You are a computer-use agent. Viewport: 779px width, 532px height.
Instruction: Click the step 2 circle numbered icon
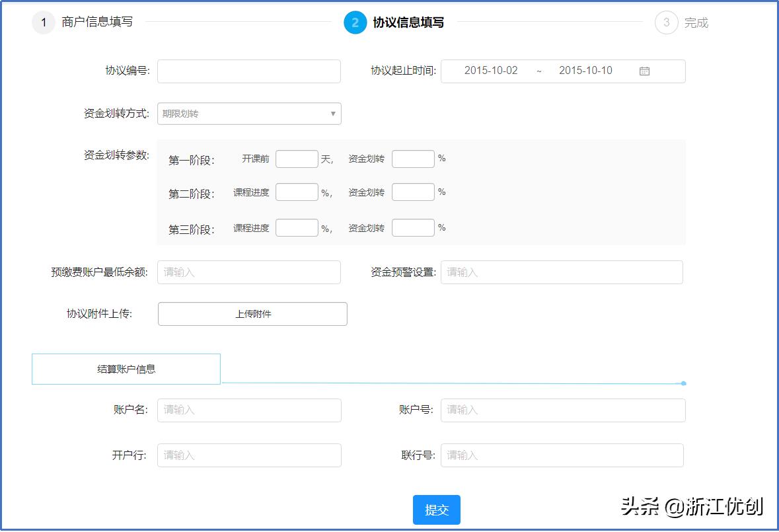point(355,22)
